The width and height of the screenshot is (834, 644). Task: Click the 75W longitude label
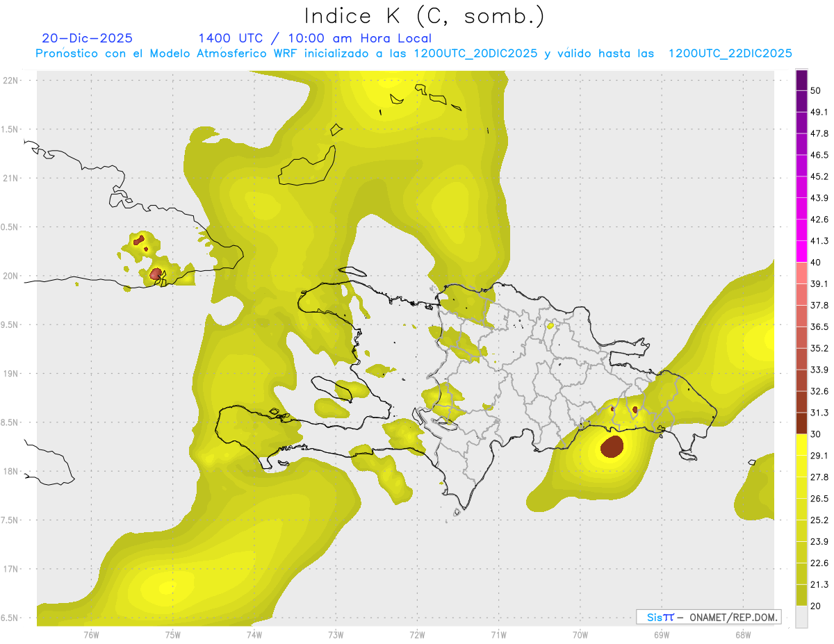coord(173,634)
